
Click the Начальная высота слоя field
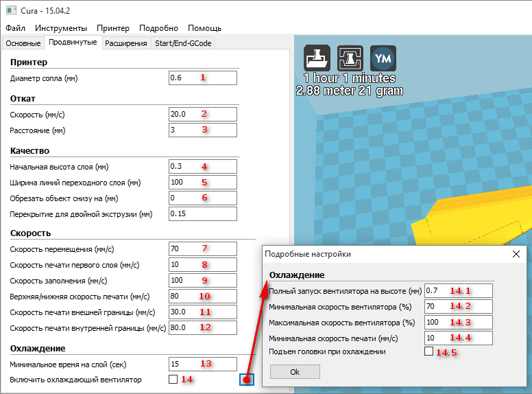point(202,167)
